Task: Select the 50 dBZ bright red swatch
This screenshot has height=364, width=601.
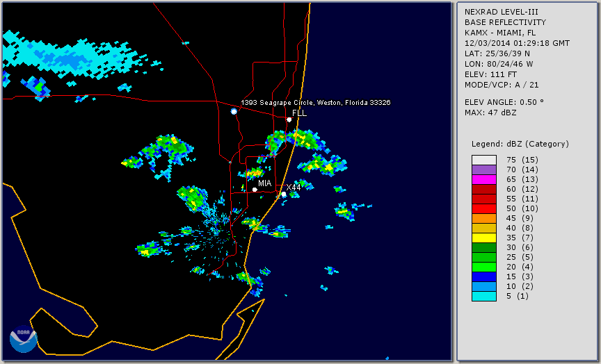Action: click(484, 208)
